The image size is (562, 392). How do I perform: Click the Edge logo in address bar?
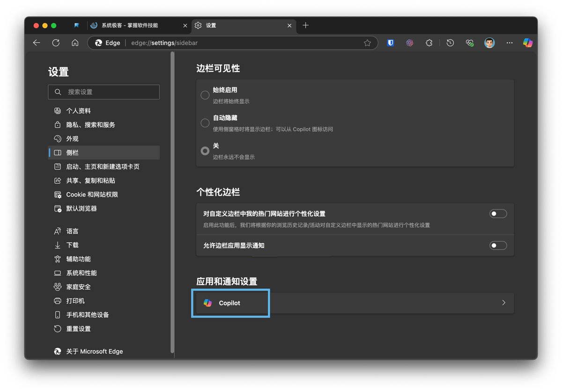click(99, 43)
